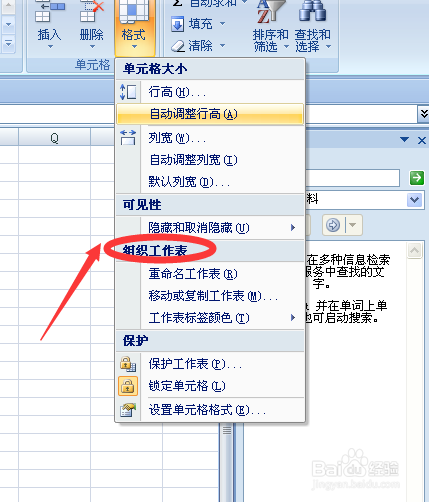Click the row height icon beside 行高

click(128, 92)
